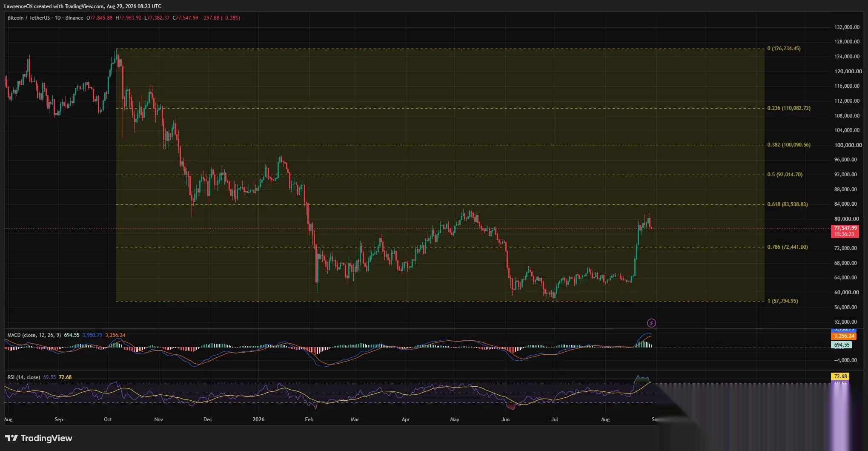Click the yellow 72.68 tag on the RSI scale
This screenshot has height=451, width=868.
[840, 376]
